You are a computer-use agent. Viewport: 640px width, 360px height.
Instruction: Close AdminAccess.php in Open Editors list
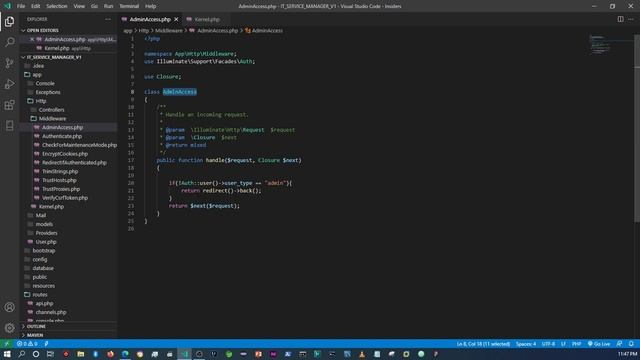[32, 39]
